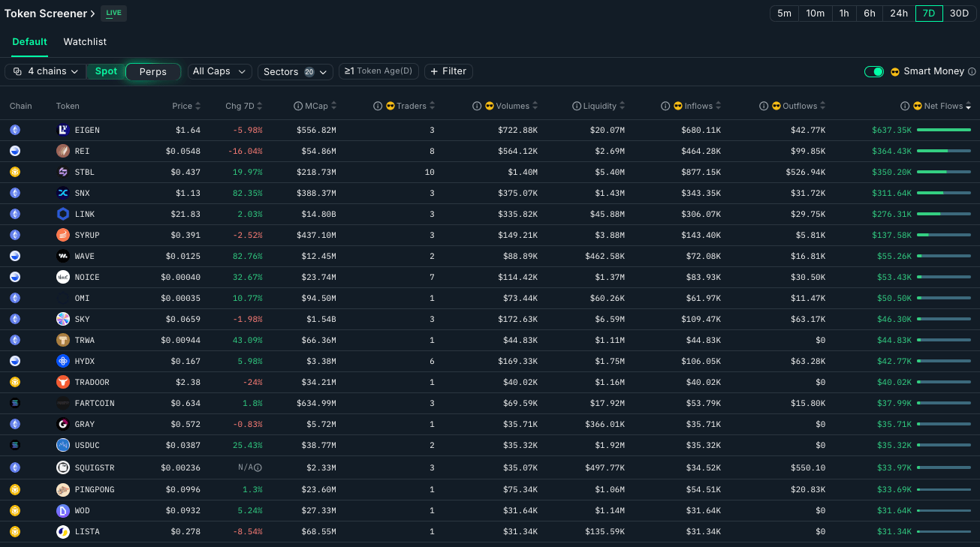Click the USDUC token logo icon
This screenshot has height=547, width=980.
pyautogui.click(x=63, y=445)
